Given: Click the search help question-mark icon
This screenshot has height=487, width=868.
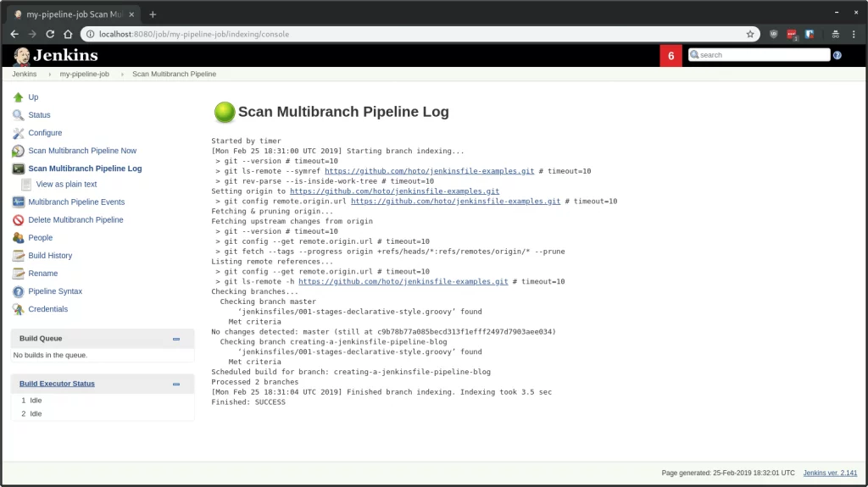Looking at the screenshot, I should point(837,55).
